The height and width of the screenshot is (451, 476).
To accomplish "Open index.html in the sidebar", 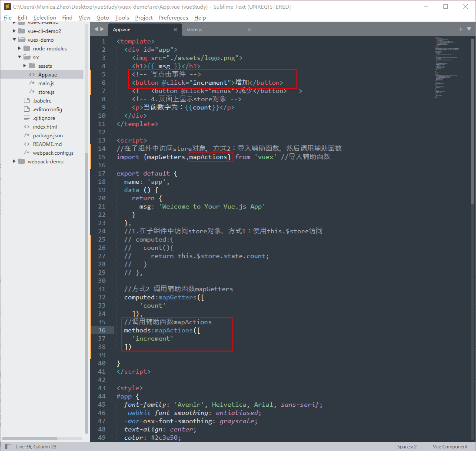I will (x=45, y=127).
